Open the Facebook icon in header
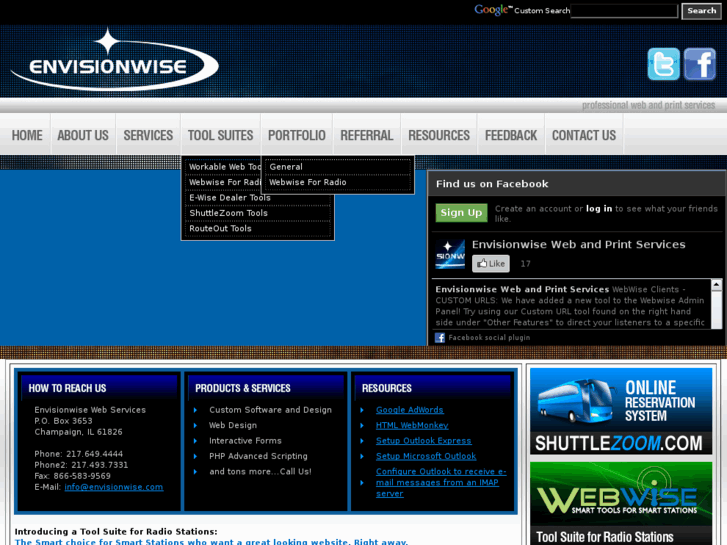 tap(700, 64)
